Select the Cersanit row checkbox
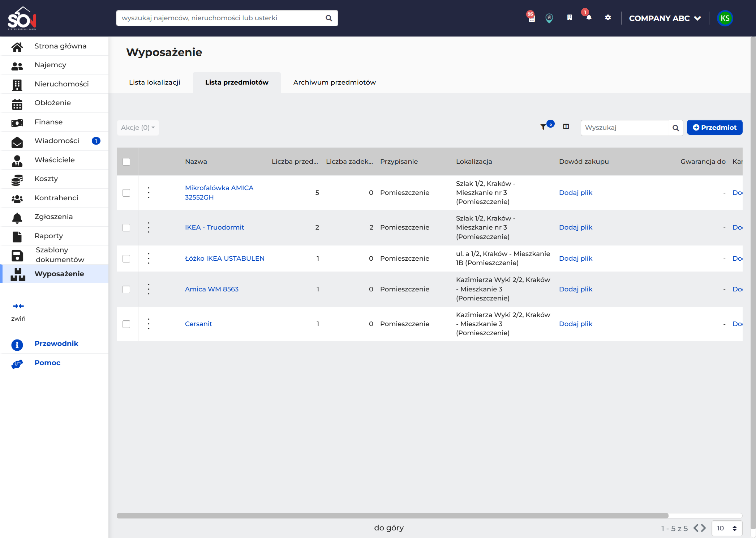 pyautogui.click(x=126, y=324)
